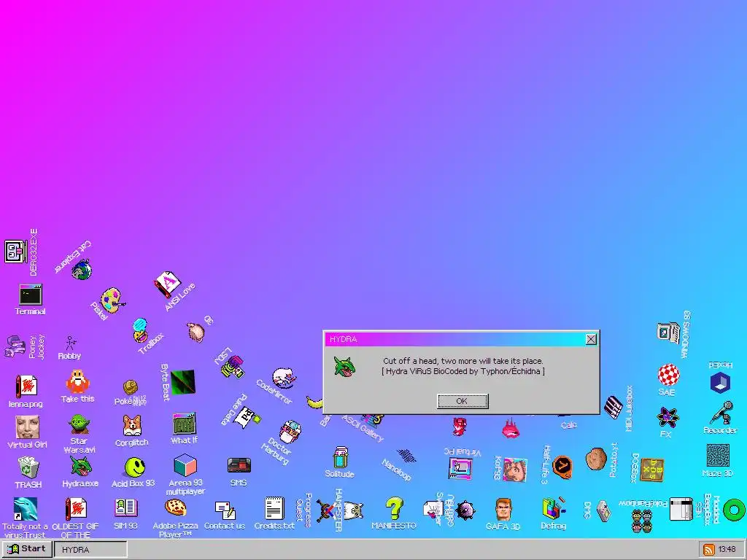The width and height of the screenshot is (747, 560).
Task: Open the FX atom icon
Action: pos(667,417)
